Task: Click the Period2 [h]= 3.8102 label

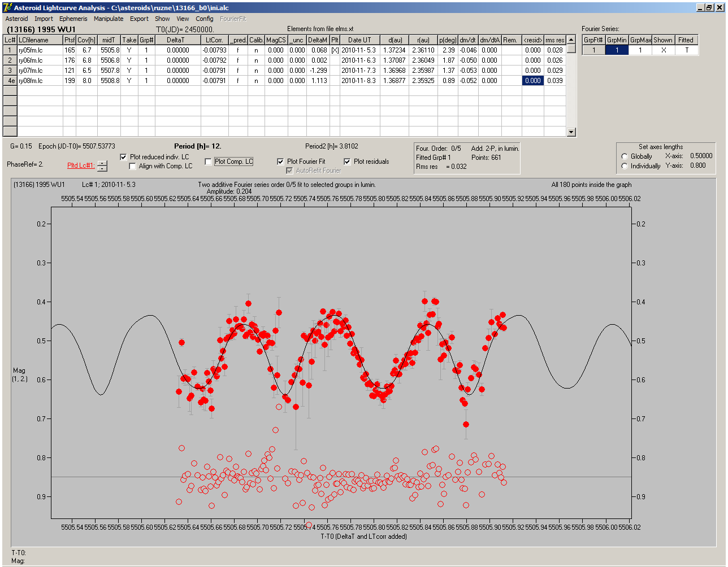Action: pyautogui.click(x=332, y=146)
